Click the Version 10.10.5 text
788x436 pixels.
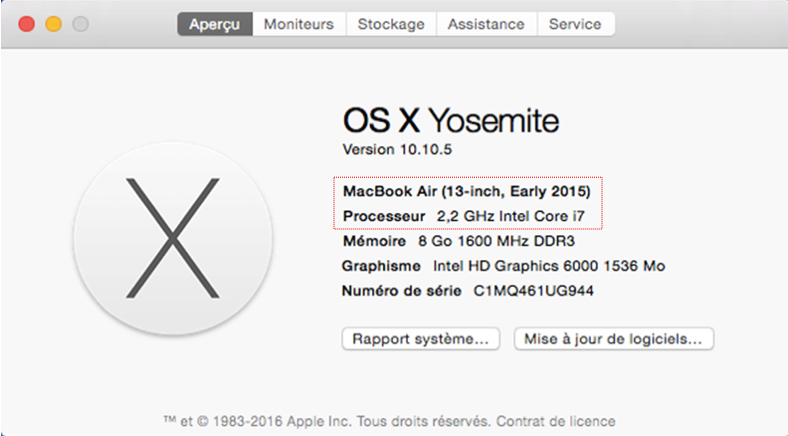click(397, 150)
